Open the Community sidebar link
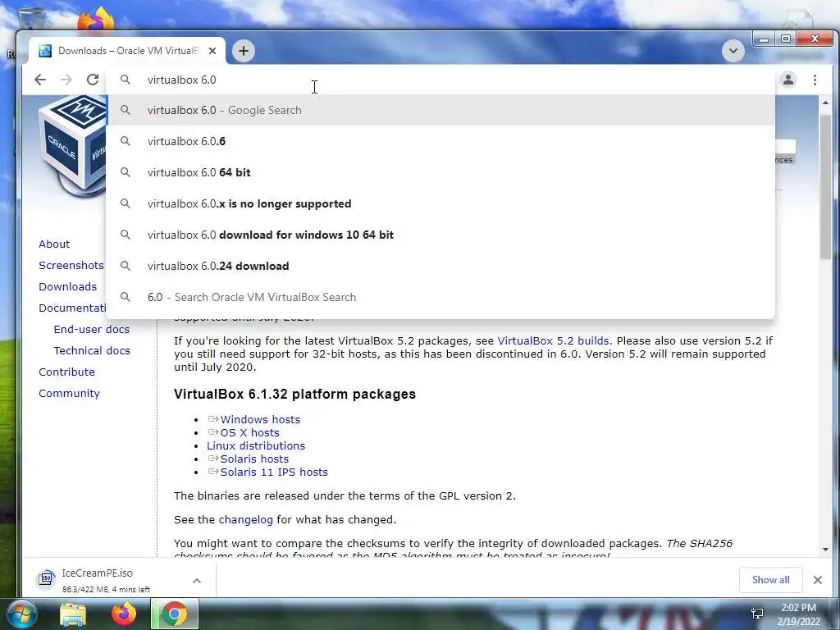This screenshot has width=840, height=630. point(69,393)
